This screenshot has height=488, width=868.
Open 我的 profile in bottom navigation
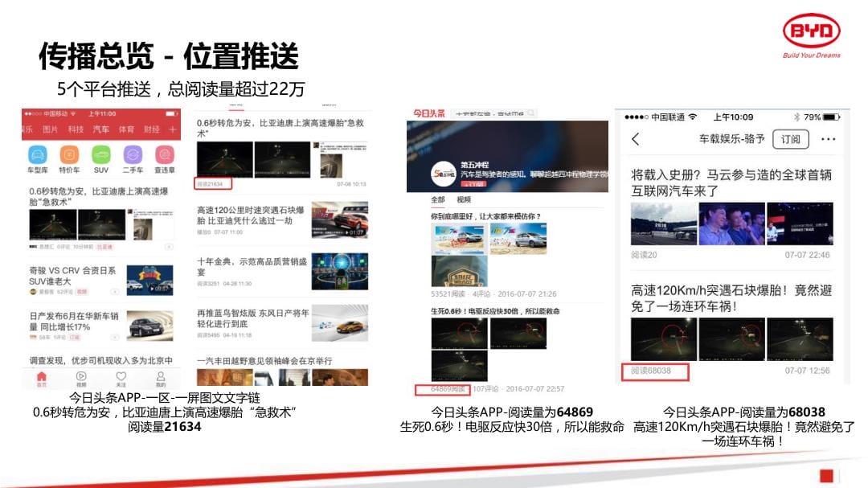(x=161, y=379)
